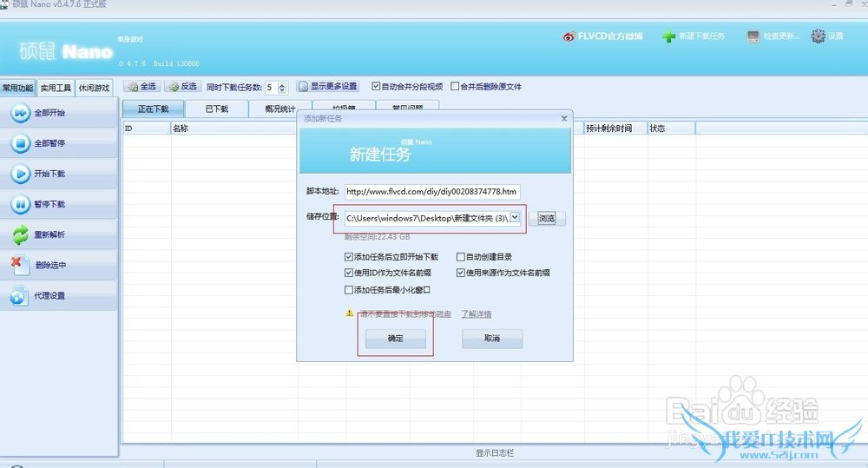The width and height of the screenshot is (868, 468).
Task: Click the 剩余空间:22.43 GB text
Action: coord(377,236)
